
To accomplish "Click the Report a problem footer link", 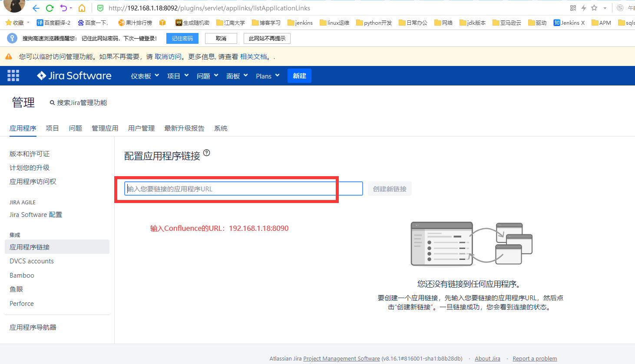I will 535,358.
